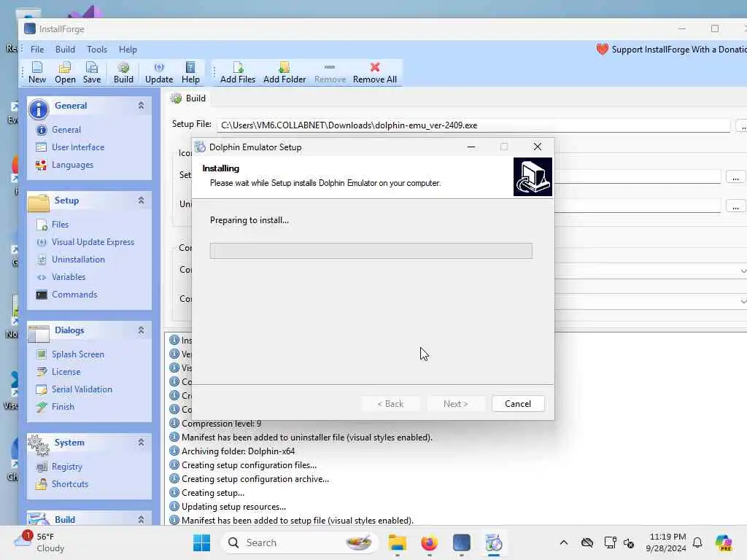
Task: Open the Tools menu
Action: click(x=97, y=50)
